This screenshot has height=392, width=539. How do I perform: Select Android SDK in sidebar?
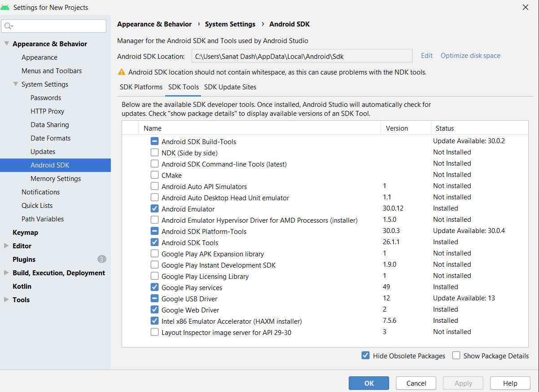(x=55, y=165)
